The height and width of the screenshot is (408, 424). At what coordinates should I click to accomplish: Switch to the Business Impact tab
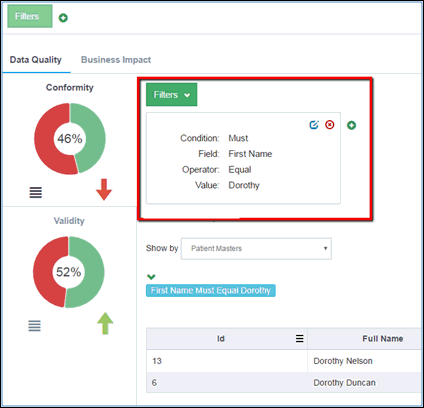pos(116,60)
